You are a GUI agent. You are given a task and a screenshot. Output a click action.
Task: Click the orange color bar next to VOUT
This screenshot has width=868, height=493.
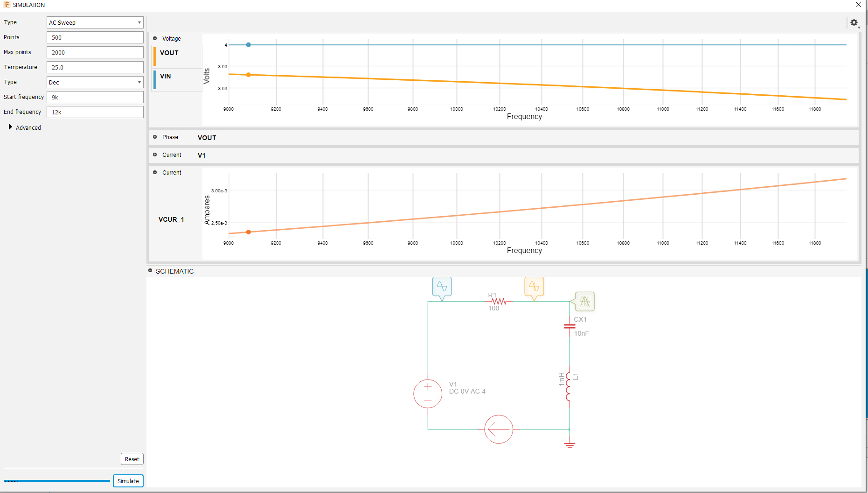[155, 56]
